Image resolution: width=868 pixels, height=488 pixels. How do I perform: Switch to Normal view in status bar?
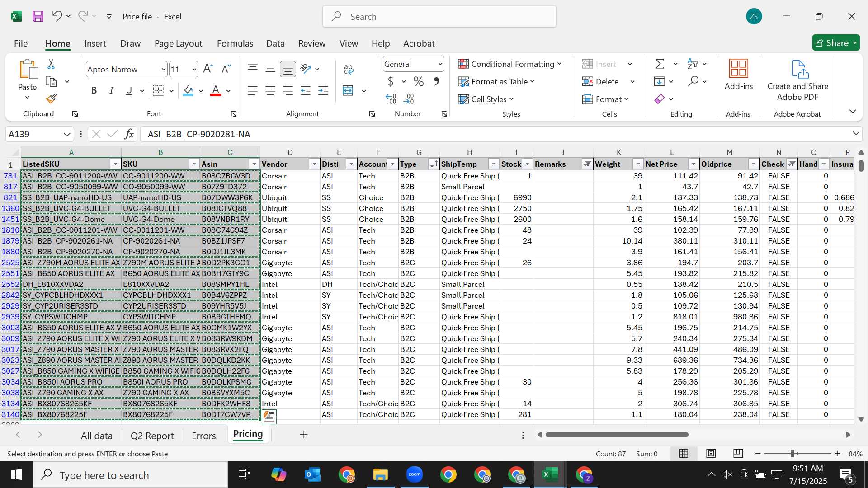click(x=684, y=453)
